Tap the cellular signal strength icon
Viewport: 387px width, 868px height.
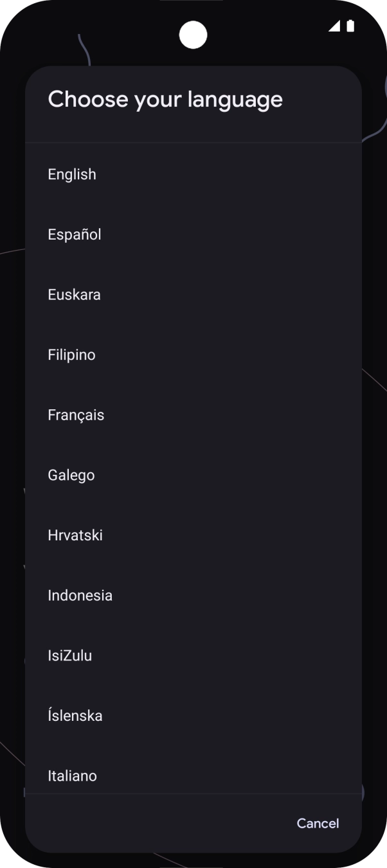pyautogui.click(x=334, y=26)
